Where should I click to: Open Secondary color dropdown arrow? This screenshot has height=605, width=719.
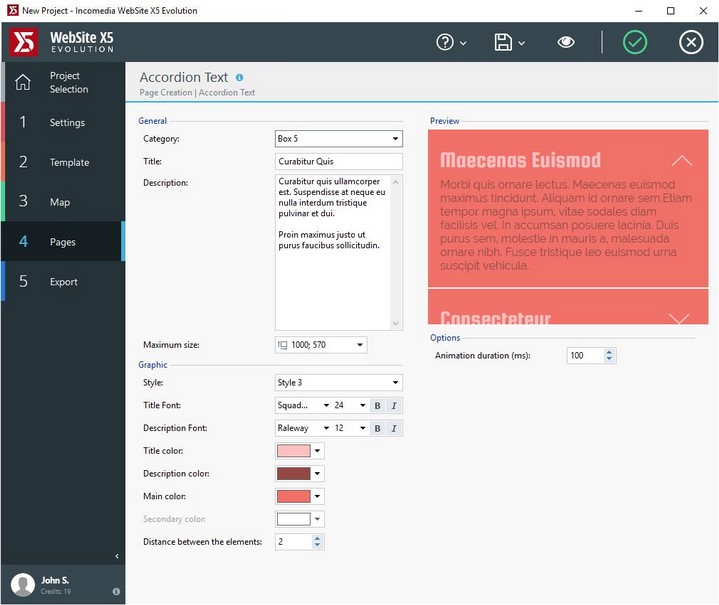(317, 519)
